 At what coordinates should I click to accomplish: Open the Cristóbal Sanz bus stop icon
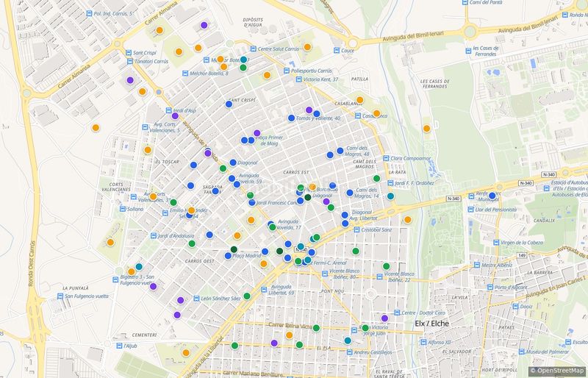click(356, 229)
